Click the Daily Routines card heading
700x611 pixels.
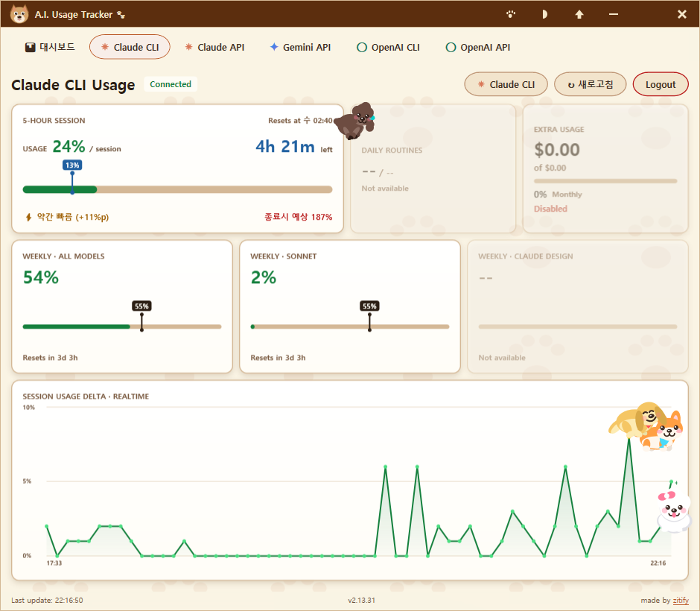(392, 150)
